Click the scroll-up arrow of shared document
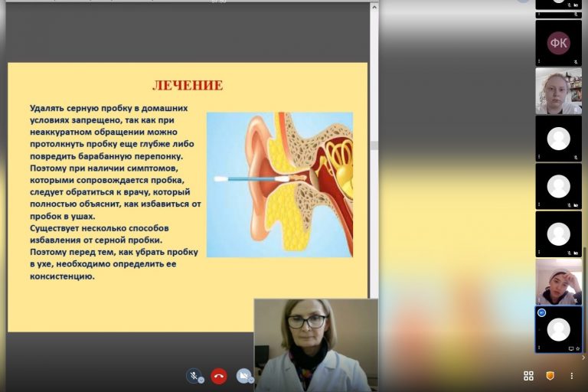Image resolution: width=588 pixels, height=392 pixels. pyautogui.click(x=374, y=7)
